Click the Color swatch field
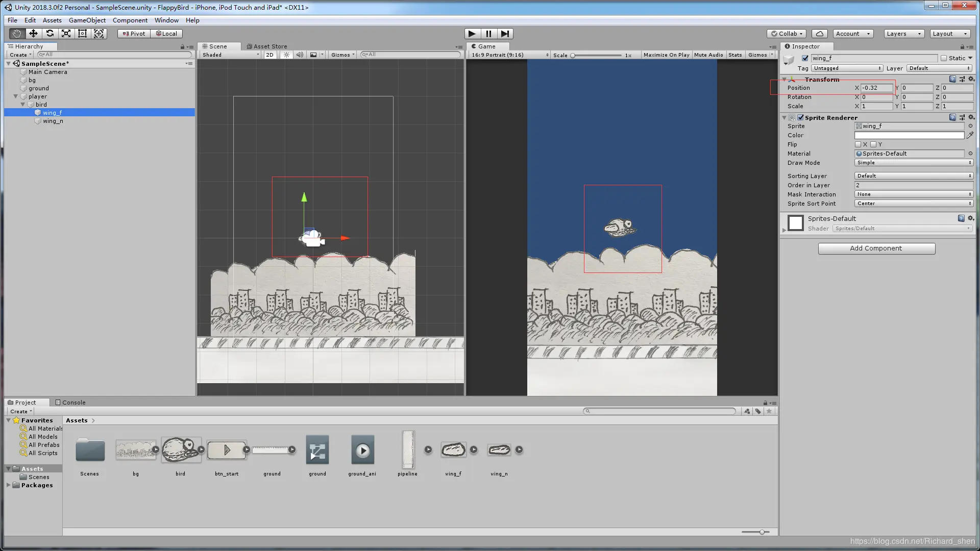The width and height of the screenshot is (980, 551). [x=909, y=135]
